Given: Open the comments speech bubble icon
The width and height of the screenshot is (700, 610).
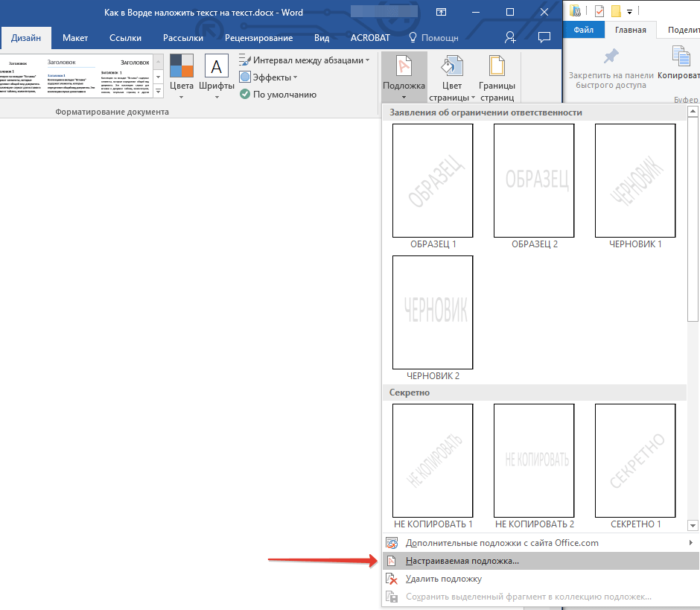Looking at the screenshot, I should [544, 37].
